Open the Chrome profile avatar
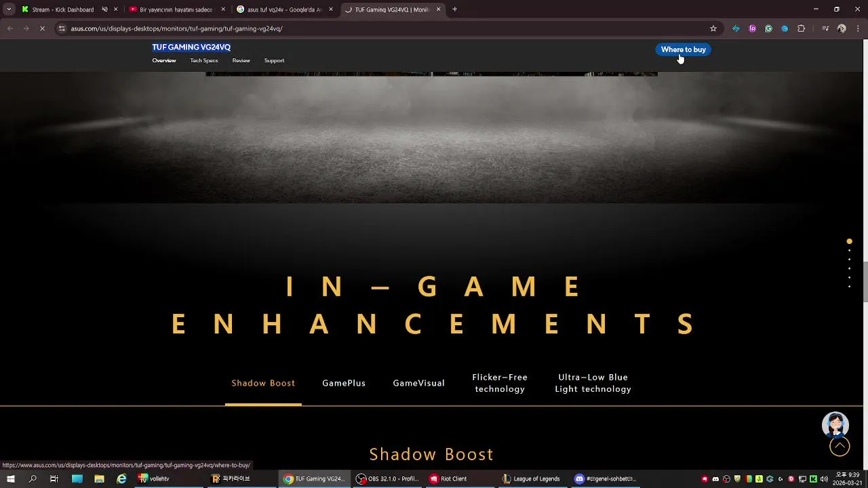The image size is (868, 488). 842,28
